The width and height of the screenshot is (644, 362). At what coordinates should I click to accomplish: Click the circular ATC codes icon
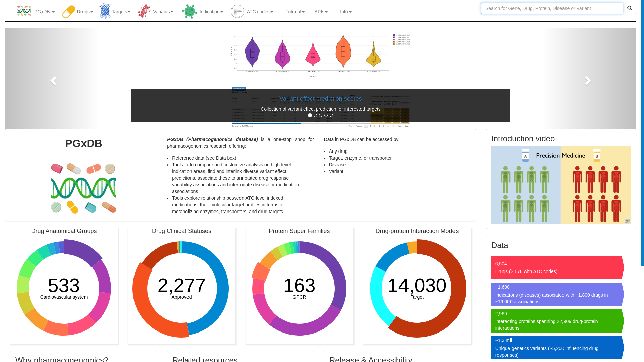click(x=237, y=11)
